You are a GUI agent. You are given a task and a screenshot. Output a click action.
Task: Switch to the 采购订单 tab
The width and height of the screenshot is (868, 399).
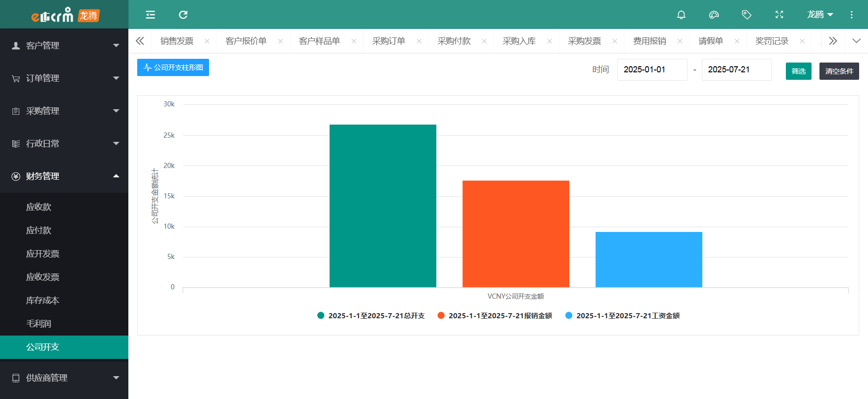388,41
